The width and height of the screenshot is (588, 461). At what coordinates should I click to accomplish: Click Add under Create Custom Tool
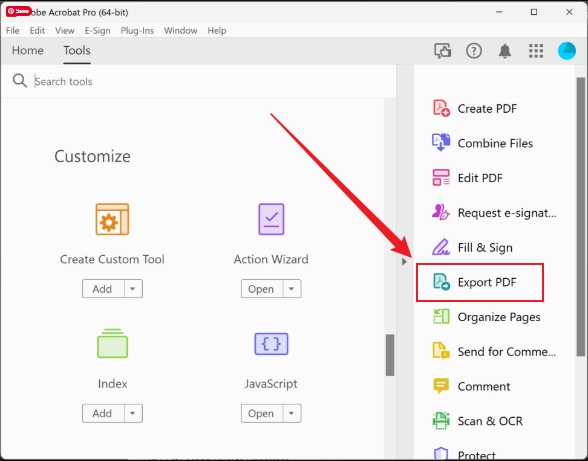103,289
